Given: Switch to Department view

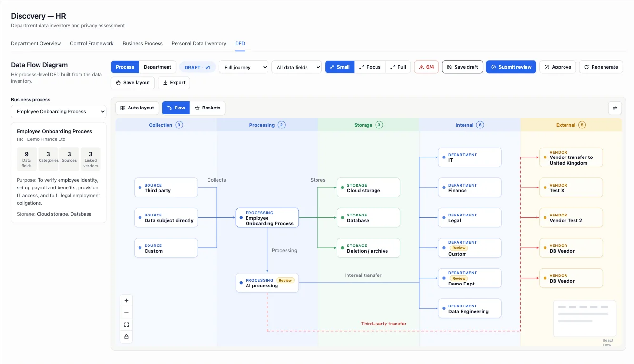Looking at the screenshot, I should [158, 67].
